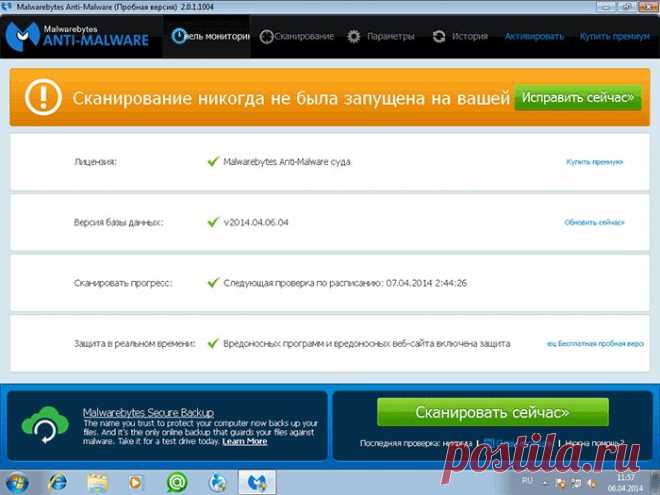Click the taskbar clock showing 11:57
The height and width of the screenshot is (495, 660).
click(625, 483)
